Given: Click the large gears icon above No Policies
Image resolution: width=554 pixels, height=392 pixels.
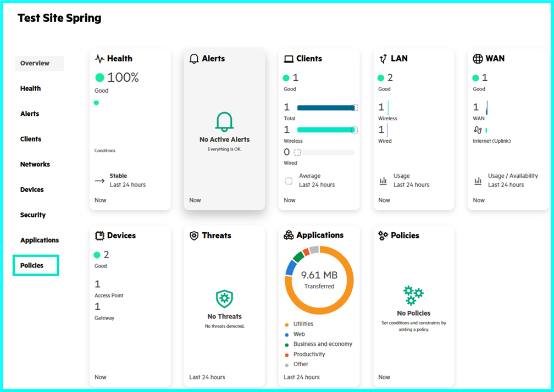Looking at the screenshot, I should pyautogui.click(x=413, y=295).
